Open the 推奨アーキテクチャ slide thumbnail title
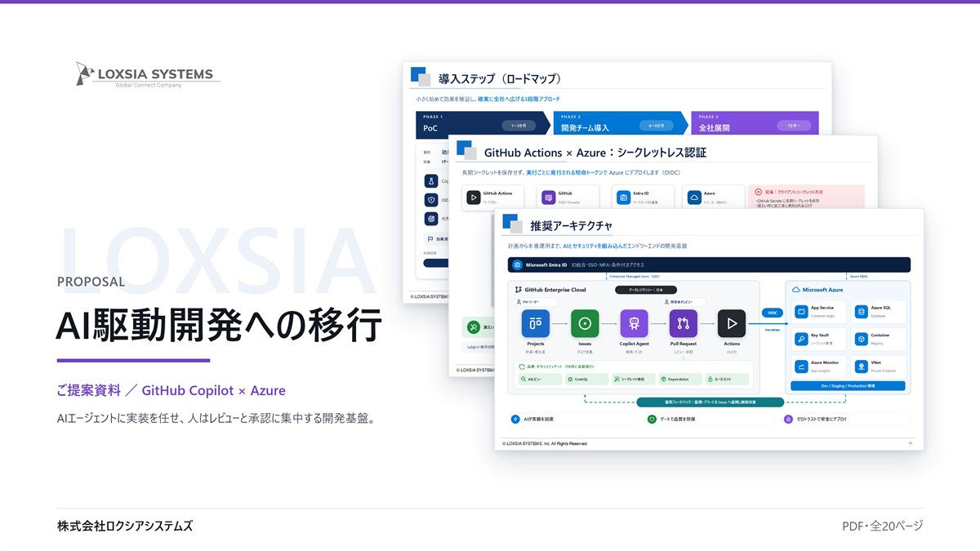The height and width of the screenshot is (551, 980). pyautogui.click(x=571, y=225)
